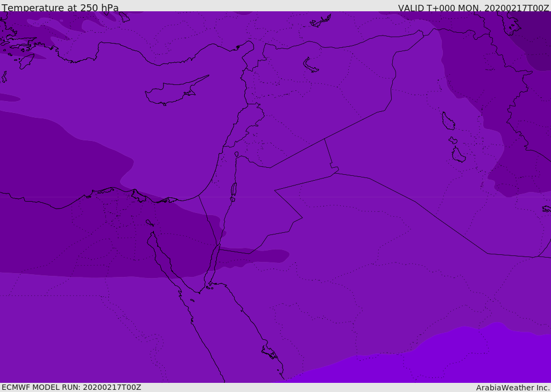Click Lake Tharthar outline in Iraq
This screenshot has width=551, height=392.
[448, 121]
